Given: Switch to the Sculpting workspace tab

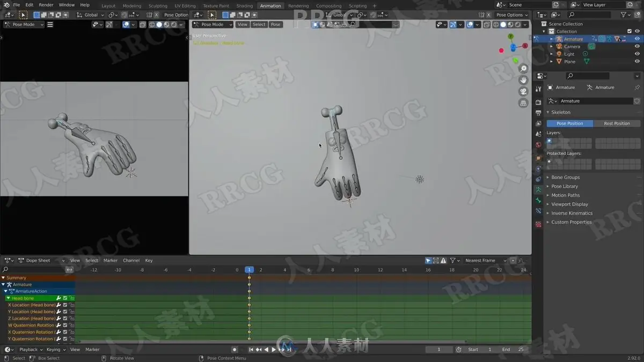Looking at the screenshot, I should 158,6.
